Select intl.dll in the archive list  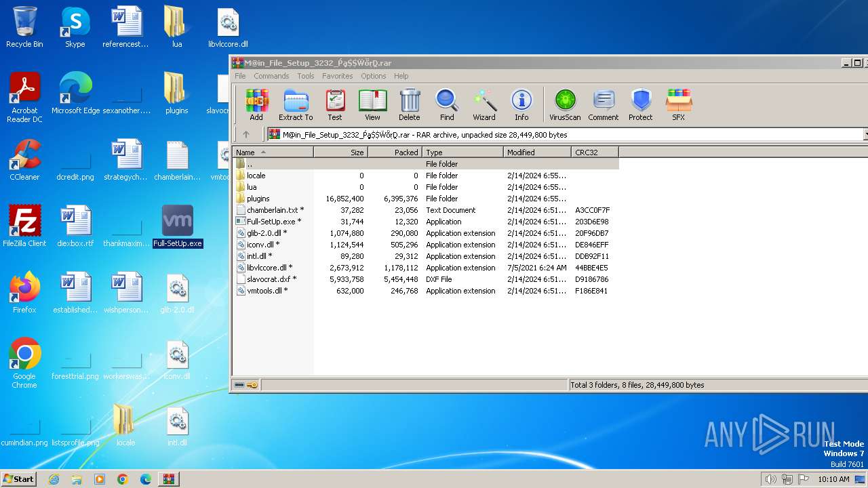[x=425, y=256]
